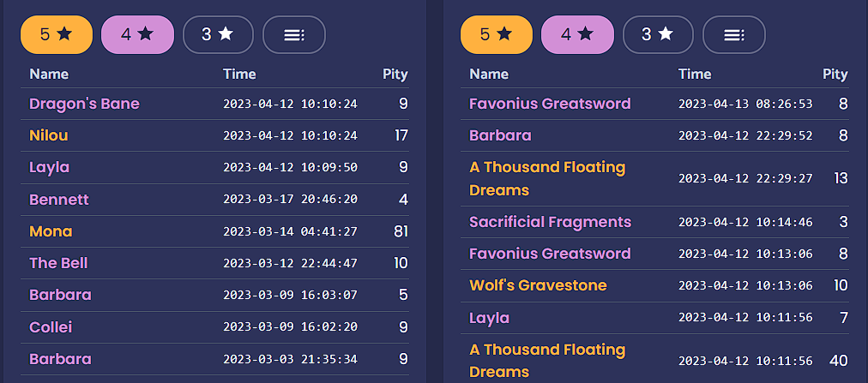Image resolution: width=868 pixels, height=383 pixels.
Task: Toggle the 5-star filter in right panel
Action: (x=497, y=34)
